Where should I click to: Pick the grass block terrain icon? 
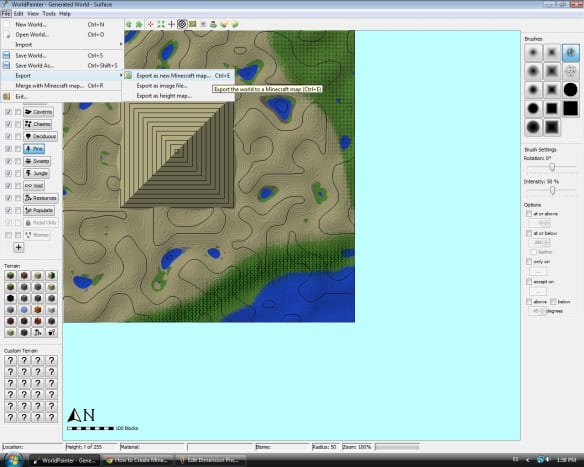click(x=10, y=276)
